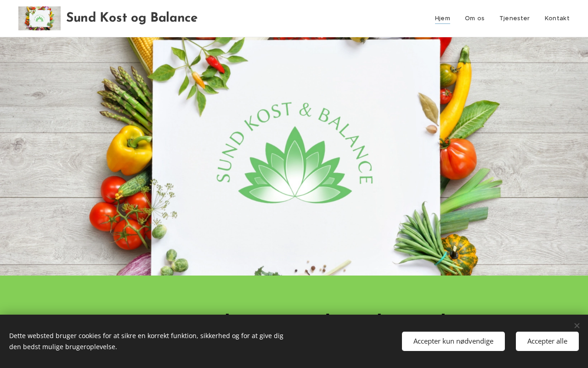Viewport: 588px width, 368px height.
Task: Click the curved SUND KOST & BALANCE text
Action: click(x=294, y=138)
